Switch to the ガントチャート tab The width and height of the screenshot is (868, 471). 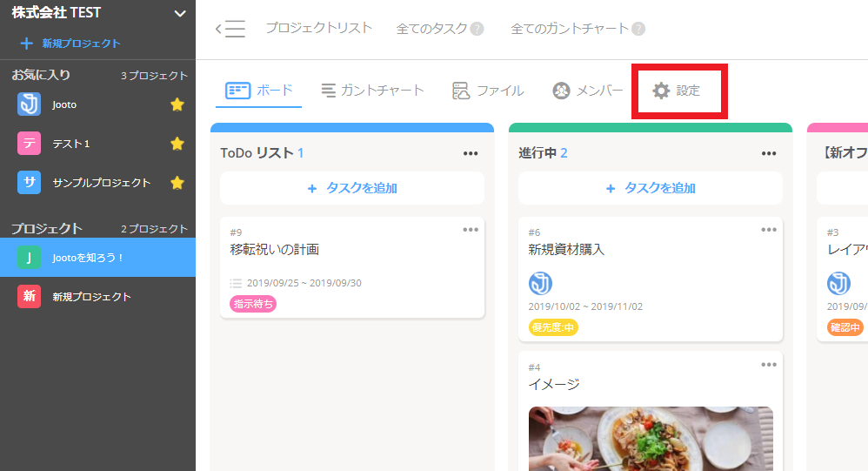coord(372,91)
